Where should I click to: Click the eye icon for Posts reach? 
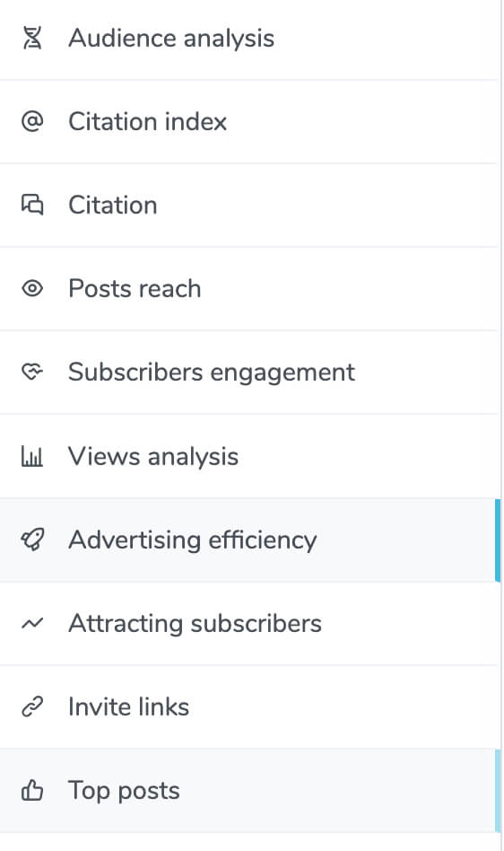point(32,288)
